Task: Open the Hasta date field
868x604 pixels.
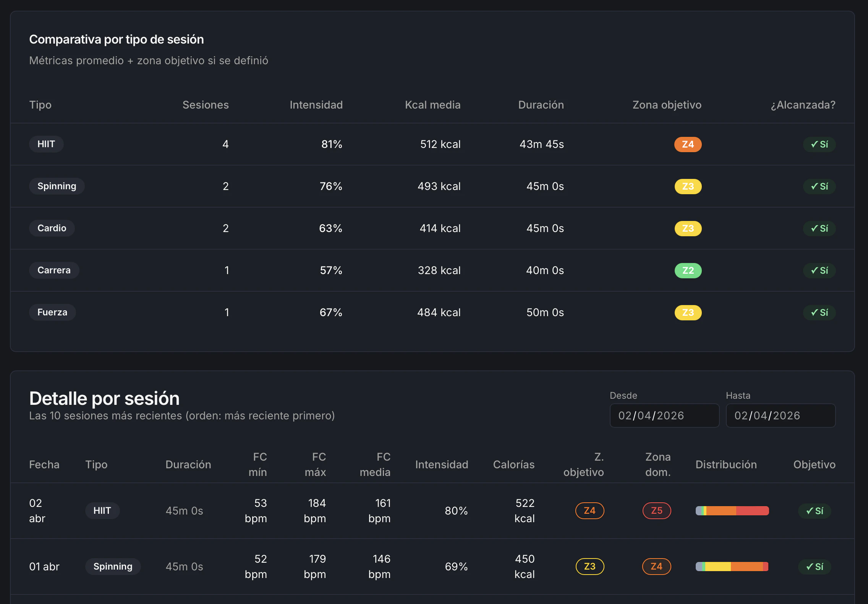Action: point(780,416)
